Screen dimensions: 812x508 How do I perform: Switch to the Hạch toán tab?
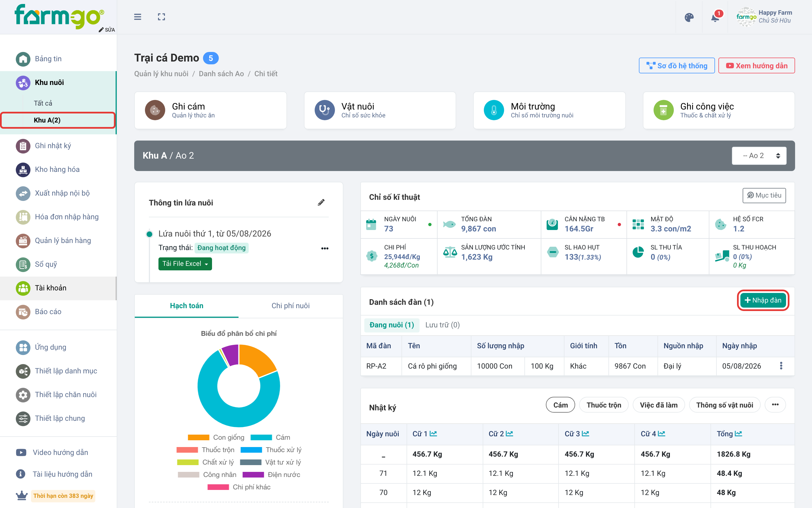click(187, 306)
